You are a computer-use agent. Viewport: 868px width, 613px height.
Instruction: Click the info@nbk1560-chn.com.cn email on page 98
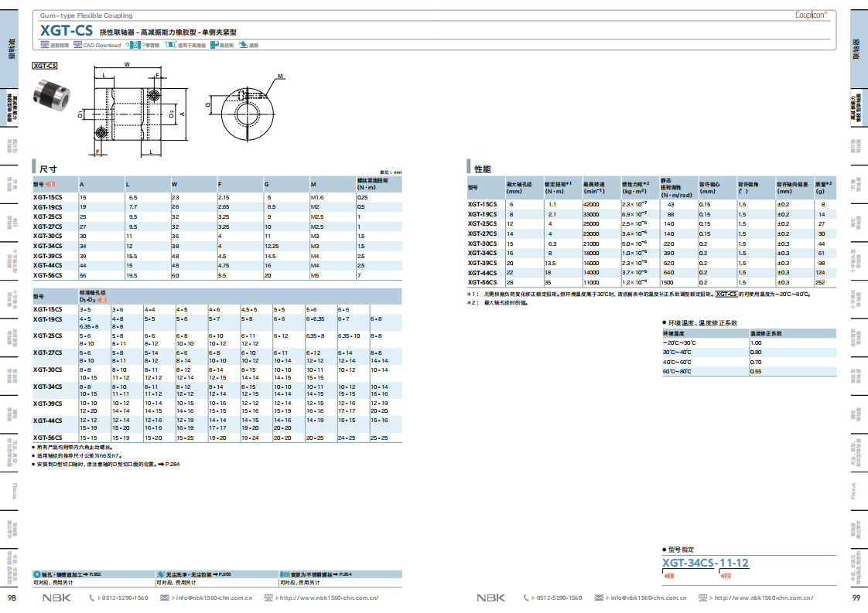point(214,598)
